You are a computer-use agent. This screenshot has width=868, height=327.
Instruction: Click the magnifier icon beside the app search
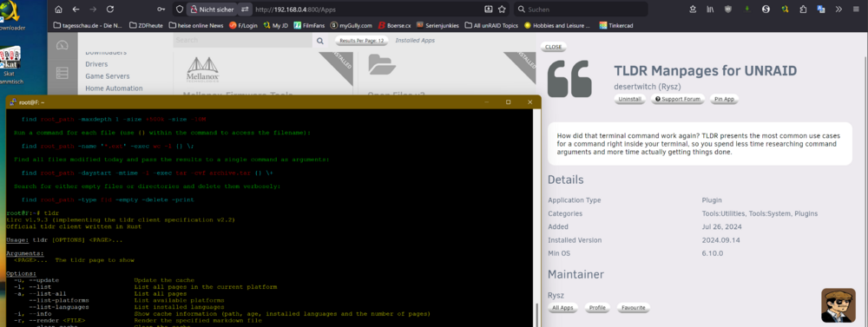coord(320,41)
